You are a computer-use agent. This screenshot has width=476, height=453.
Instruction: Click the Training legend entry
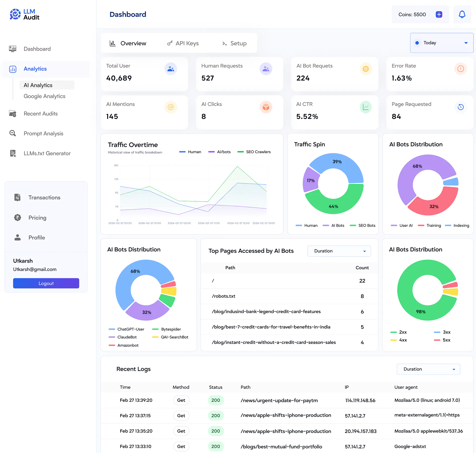tap(429, 225)
